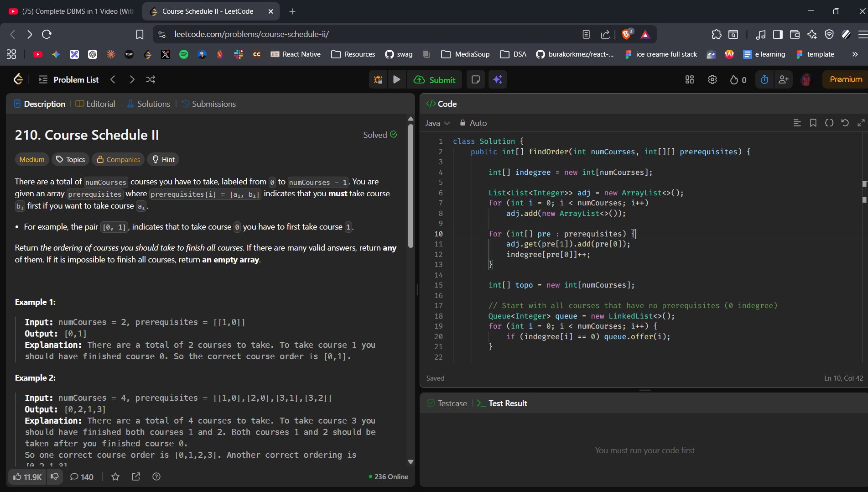868x492 pixels.
Task: Open the Testcase tab
Action: [447, 403]
